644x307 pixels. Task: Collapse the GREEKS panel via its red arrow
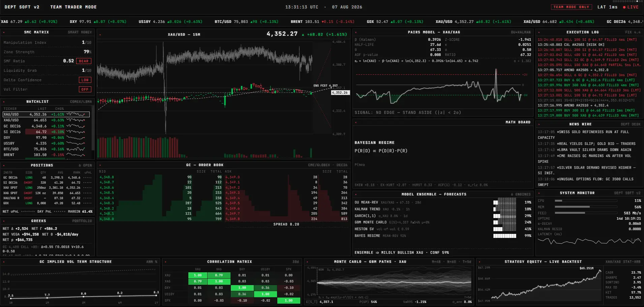(x=4, y=221)
